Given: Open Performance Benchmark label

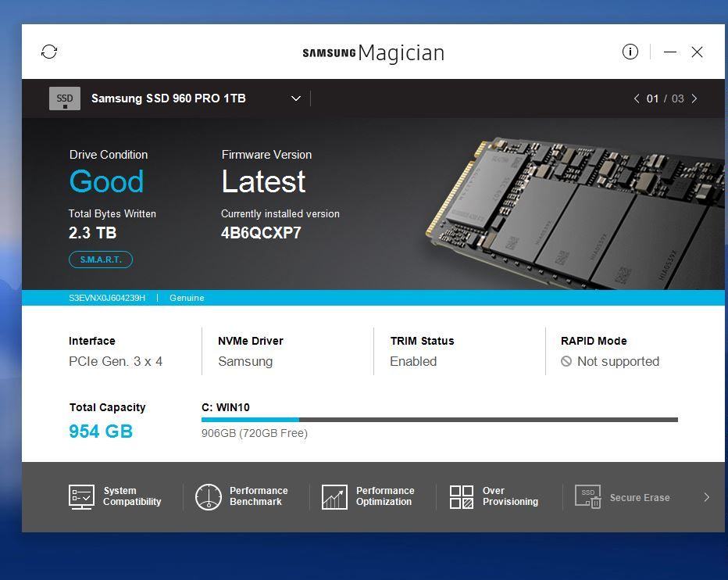Looking at the screenshot, I should [259, 496].
